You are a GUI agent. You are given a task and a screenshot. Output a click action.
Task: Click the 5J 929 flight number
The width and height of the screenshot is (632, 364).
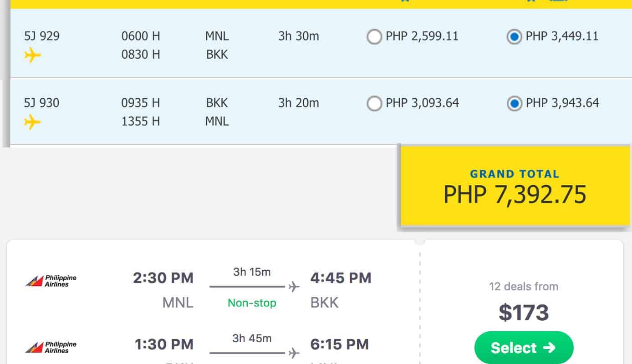point(42,36)
